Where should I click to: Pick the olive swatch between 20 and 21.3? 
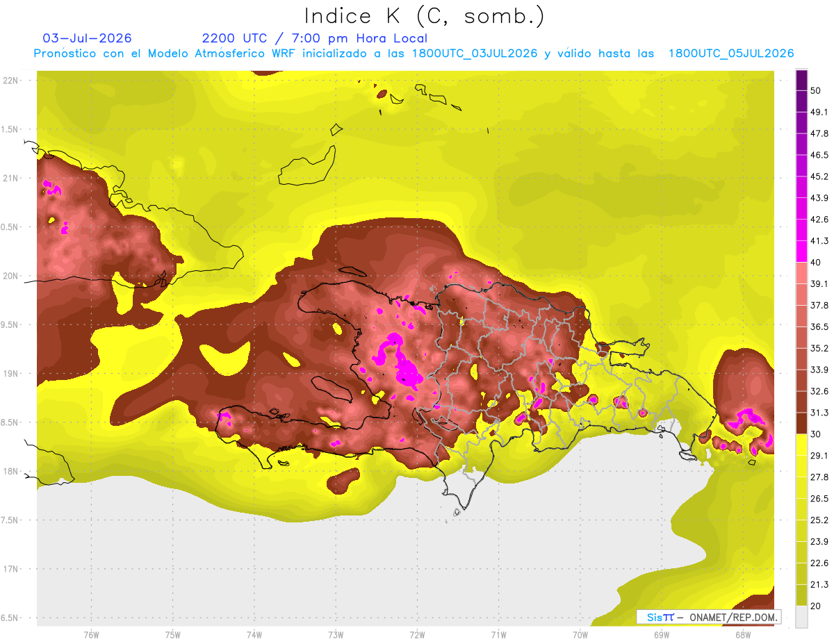click(801, 596)
